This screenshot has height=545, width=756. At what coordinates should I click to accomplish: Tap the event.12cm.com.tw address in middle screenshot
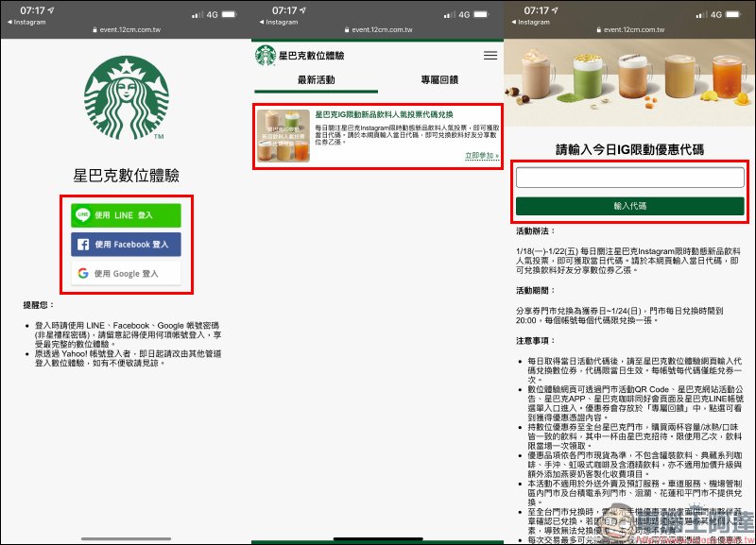pyautogui.click(x=379, y=30)
